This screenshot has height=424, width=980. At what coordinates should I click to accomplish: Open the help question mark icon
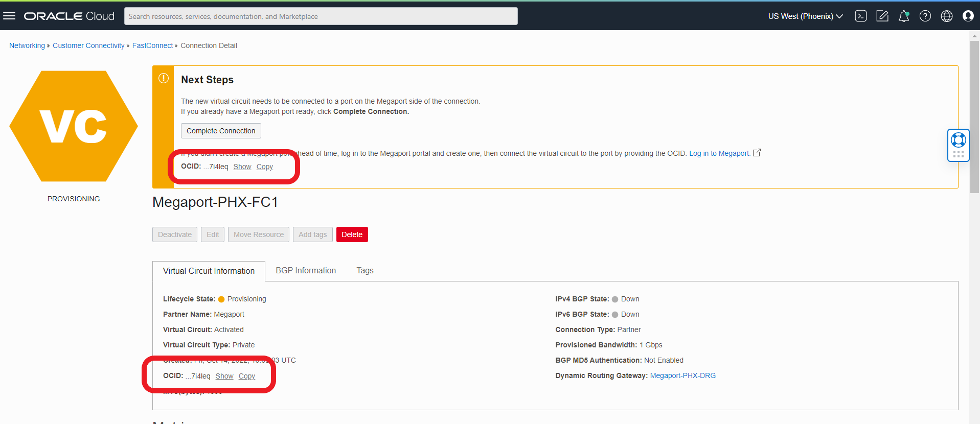pos(925,16)
